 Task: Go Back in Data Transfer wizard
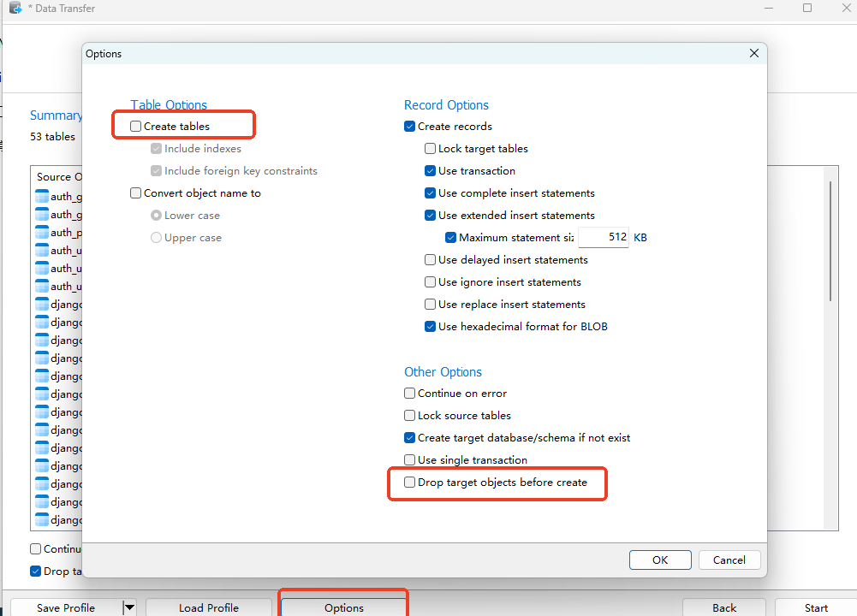724,607
